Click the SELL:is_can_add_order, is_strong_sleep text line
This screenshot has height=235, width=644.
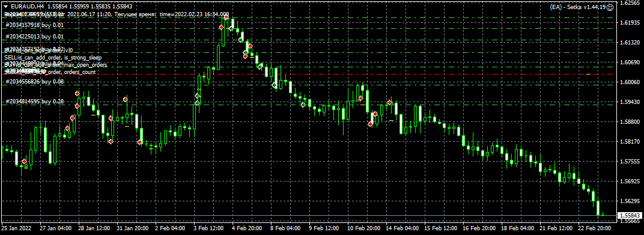tap(53, 58)
